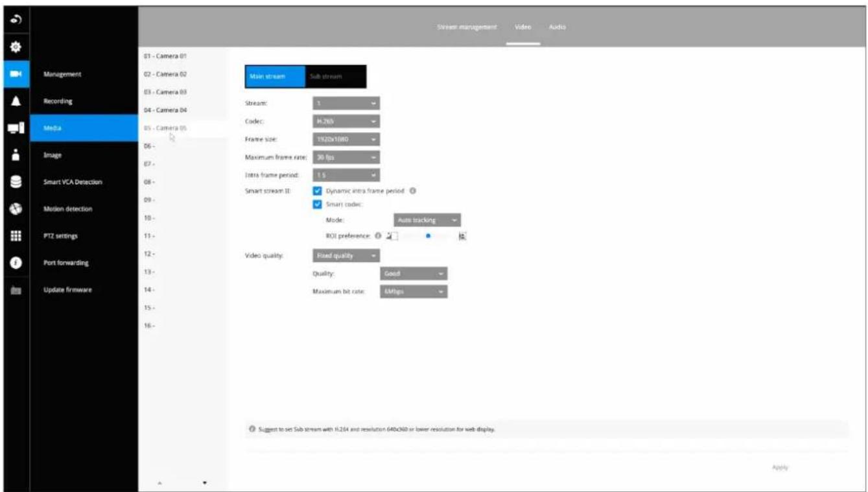The image size is (868, 492).
Task: Open the alarm bell sidebar icon
Action: coord(16,101)
